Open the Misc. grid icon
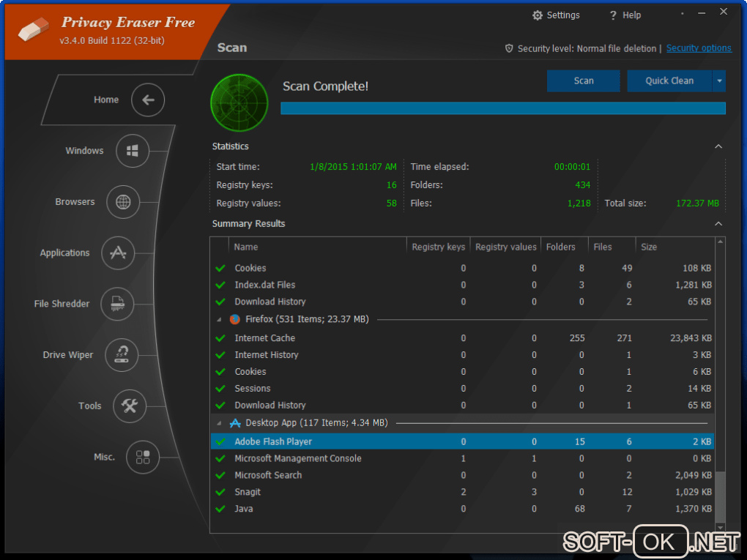Screen dimensions: 747x560 pos(143,457)
